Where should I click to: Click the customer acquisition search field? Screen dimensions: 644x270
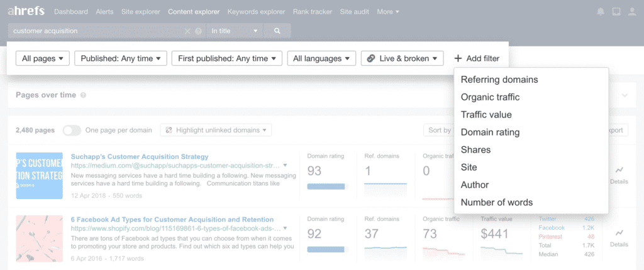(x=94, y=31)
